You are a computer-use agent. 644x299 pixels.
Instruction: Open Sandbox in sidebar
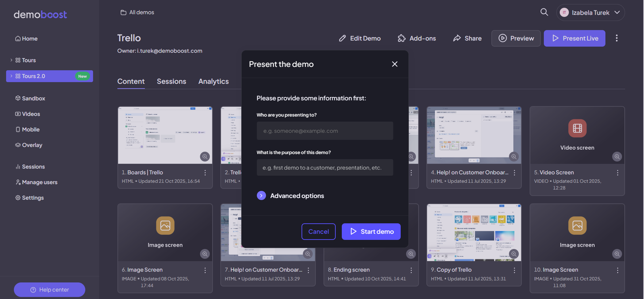(x=30, y=98)
